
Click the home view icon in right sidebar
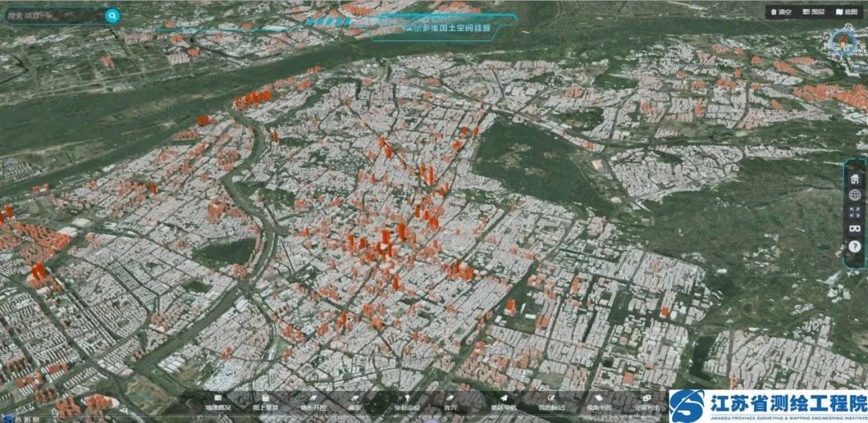click(x=854, y=179)
